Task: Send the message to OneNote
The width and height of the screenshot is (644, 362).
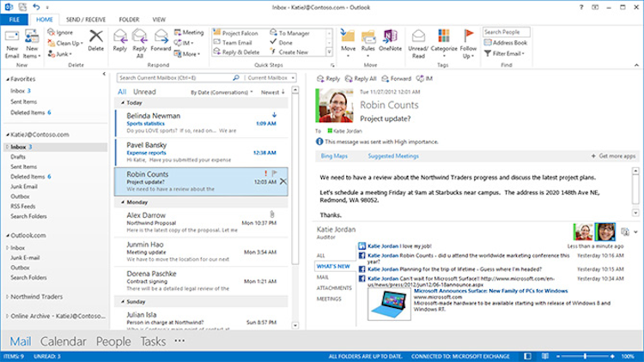Action: tap(390, 40)
